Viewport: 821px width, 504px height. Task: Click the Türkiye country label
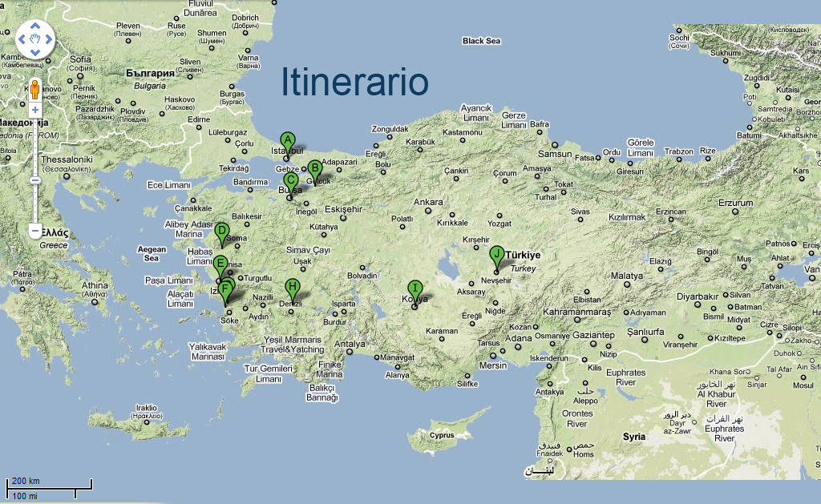pos(523,255)
